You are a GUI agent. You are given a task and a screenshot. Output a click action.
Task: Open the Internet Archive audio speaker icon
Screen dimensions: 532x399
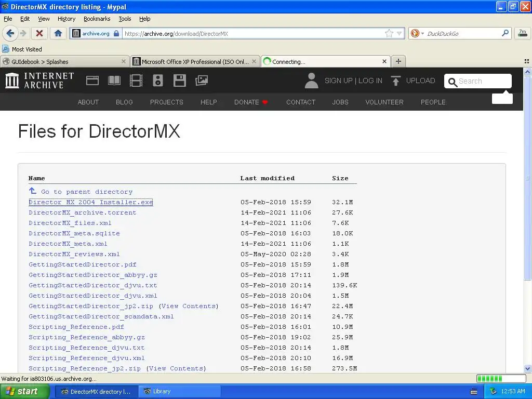click(x=158, y=81)
